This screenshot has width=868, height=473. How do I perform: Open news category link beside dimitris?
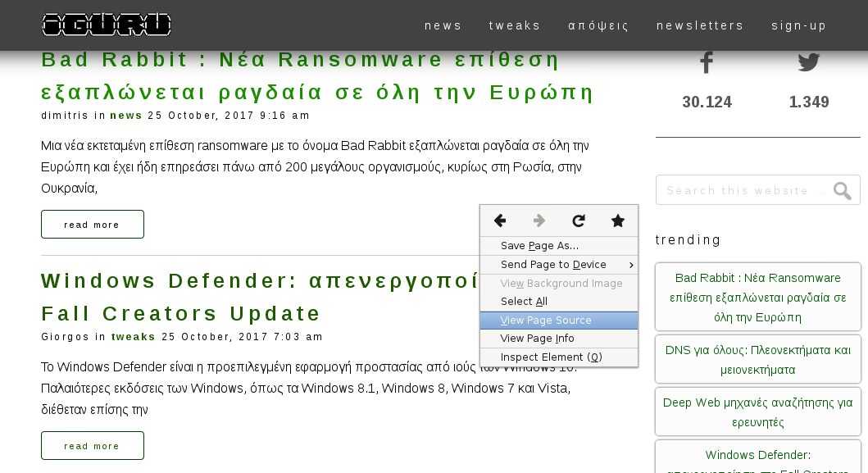click(125, 116)
